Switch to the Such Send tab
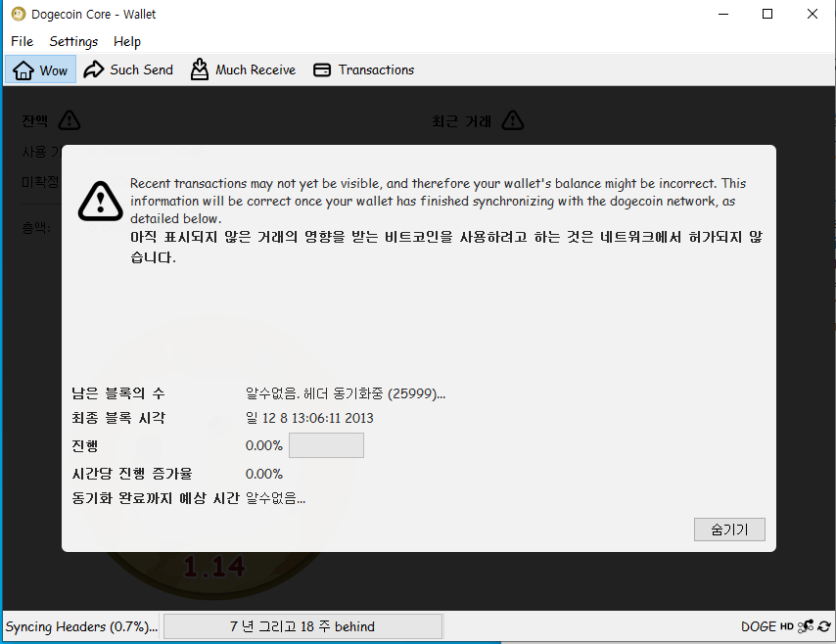The image size is (836, 644). [x=128, y=69]
